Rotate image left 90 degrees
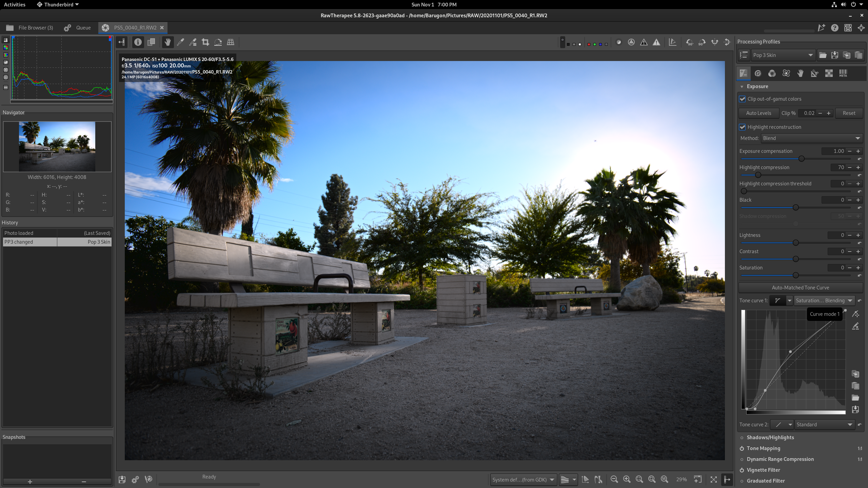The width and height of the screenshot is (868, 488). tap(689, 42)
